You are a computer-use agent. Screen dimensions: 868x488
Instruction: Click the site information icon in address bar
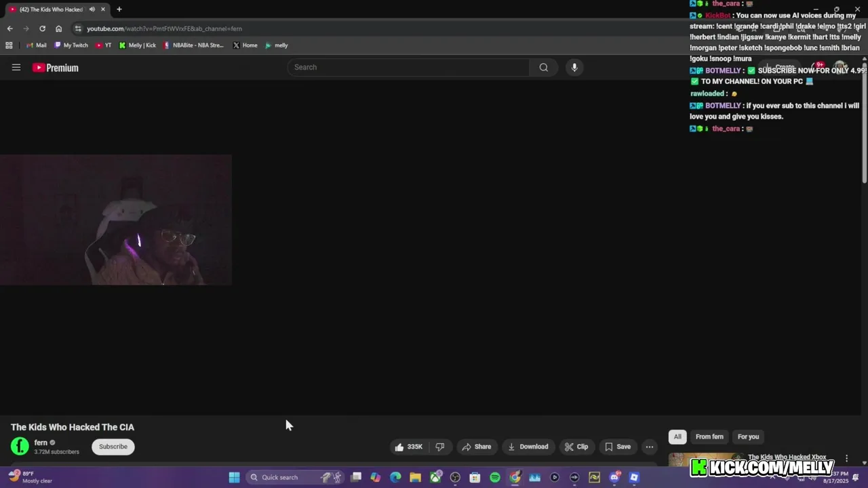(78, 28)
